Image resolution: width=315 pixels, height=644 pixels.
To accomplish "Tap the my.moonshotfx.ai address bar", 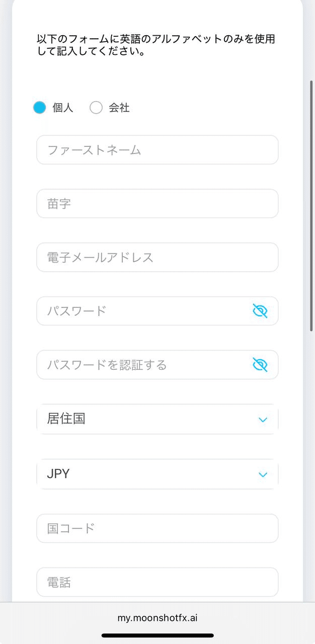I will (x=157, y=617).
